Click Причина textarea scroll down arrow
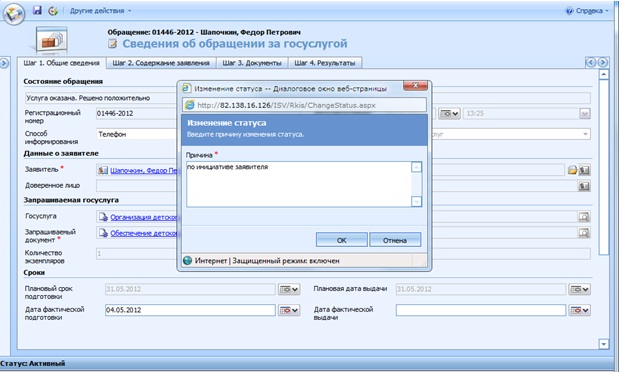 pyautogui.click(x=416, y=201)
